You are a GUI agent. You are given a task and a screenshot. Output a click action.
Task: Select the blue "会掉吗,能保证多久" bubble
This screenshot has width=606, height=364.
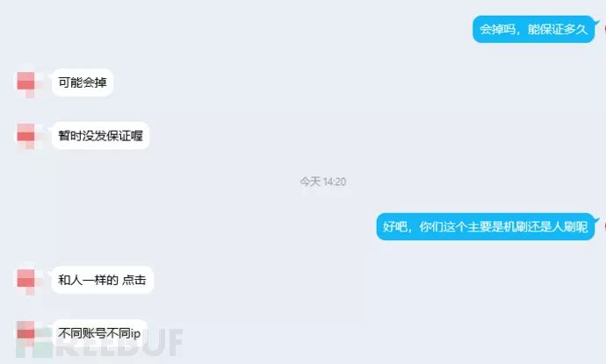pyautogui.click(x=534, y=29)
